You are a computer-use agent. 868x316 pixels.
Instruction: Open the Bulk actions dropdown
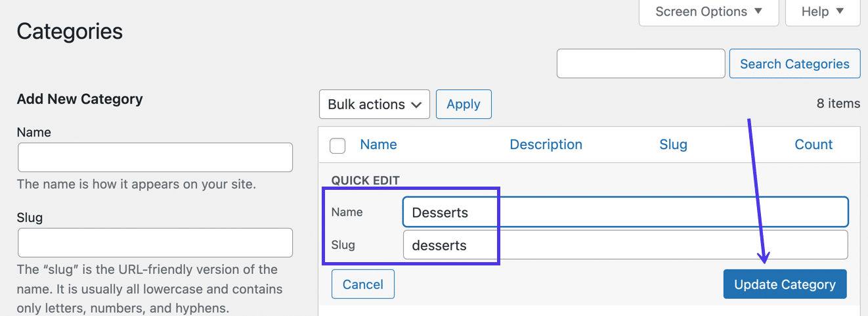(374, 104)
